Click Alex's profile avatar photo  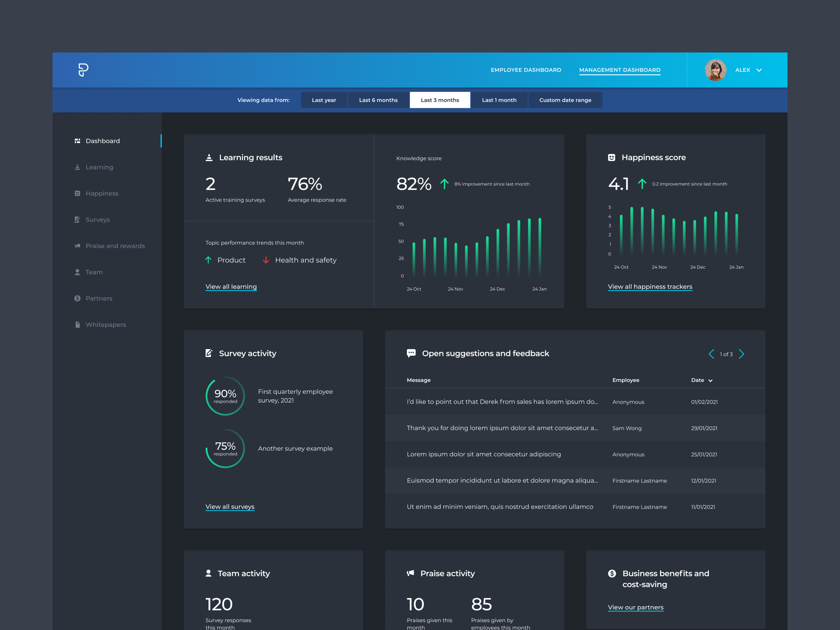pyautogui.click(x=715, y=70)
